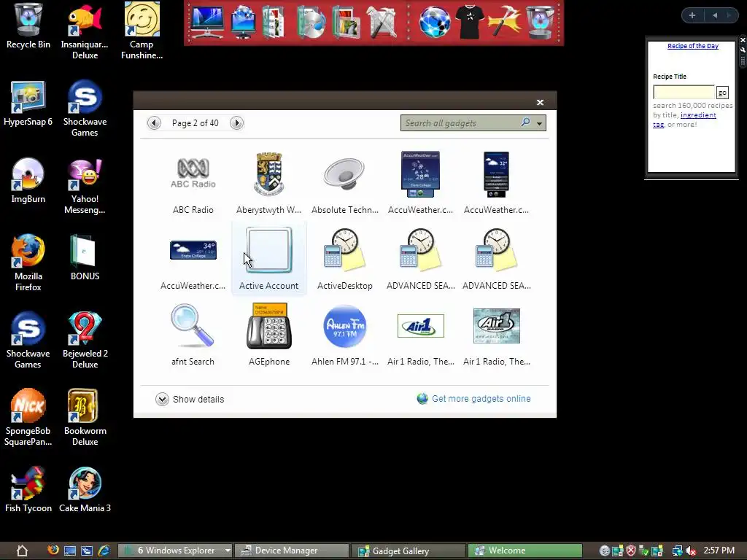Image resolution: width=747 pixels, height=560 pixels.
Task: Click the Show Desktop quick launch icon
Action: point(69,551)
